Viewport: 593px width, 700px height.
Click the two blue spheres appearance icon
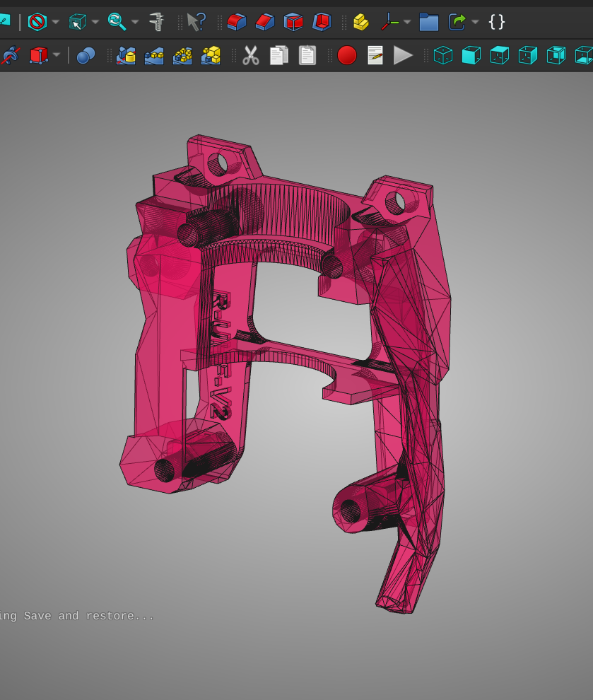(x=86, y=55)
